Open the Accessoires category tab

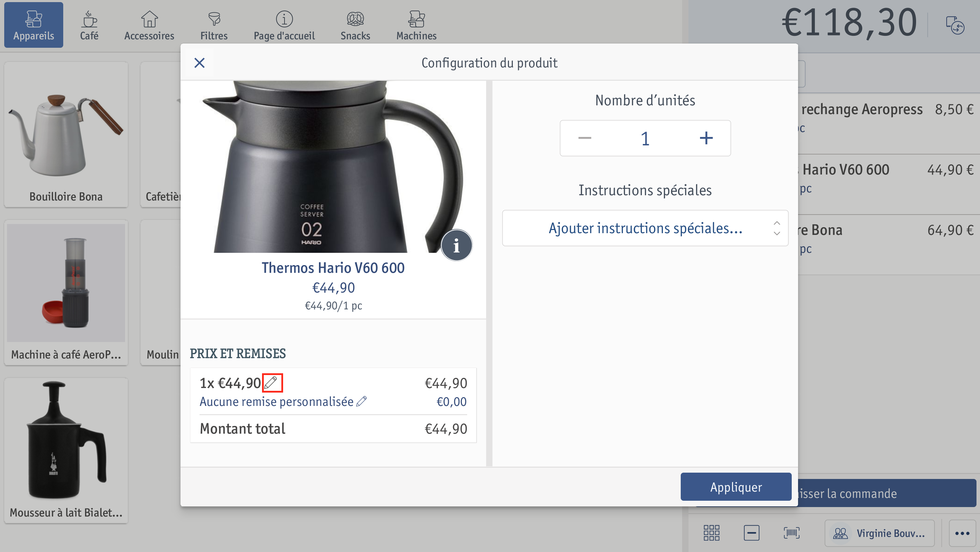tap(149, 25)
